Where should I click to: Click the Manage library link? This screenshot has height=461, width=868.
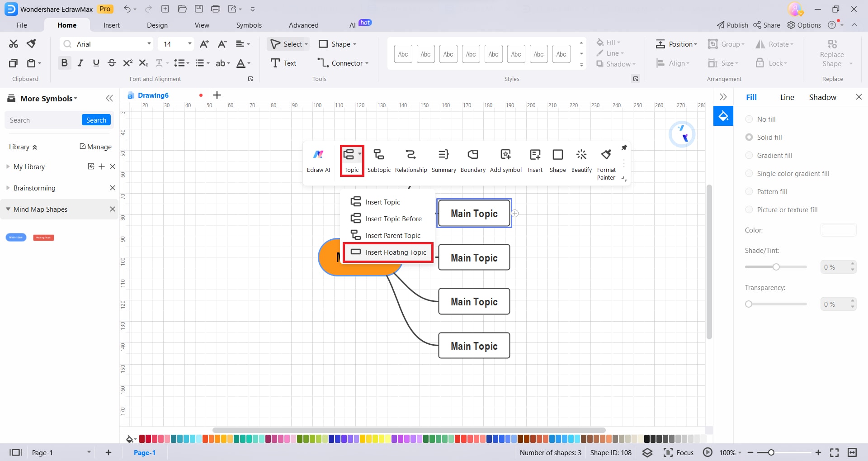point(96,147)
